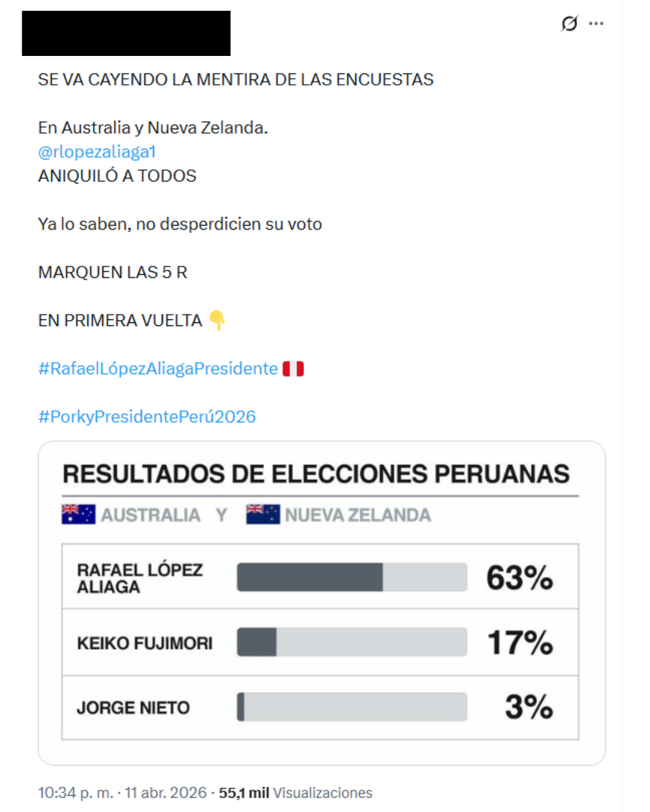Click the Australia flag in the image
This screenshot has width=650, height=812.
[x=78, y=514]
